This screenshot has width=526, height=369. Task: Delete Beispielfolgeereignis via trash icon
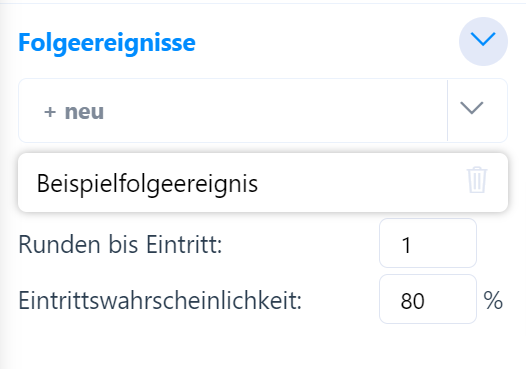pos(477,180)
